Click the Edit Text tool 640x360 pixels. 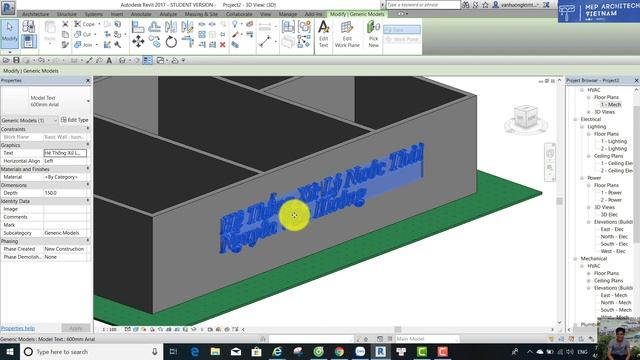click(323, 34)
